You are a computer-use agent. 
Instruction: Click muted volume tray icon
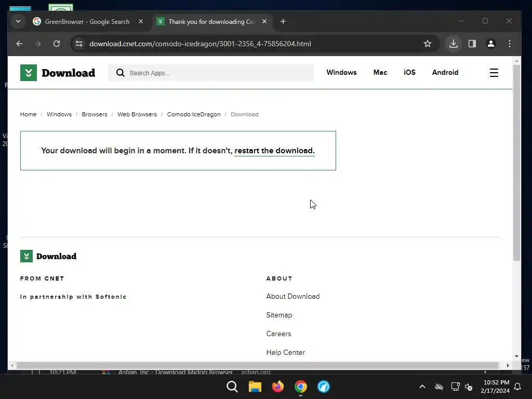tap(469, 387)
